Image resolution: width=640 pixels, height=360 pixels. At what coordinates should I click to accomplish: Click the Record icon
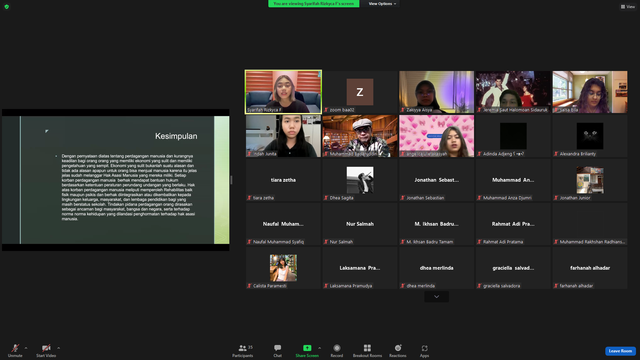pyautogui.click(x=337, y=348)
